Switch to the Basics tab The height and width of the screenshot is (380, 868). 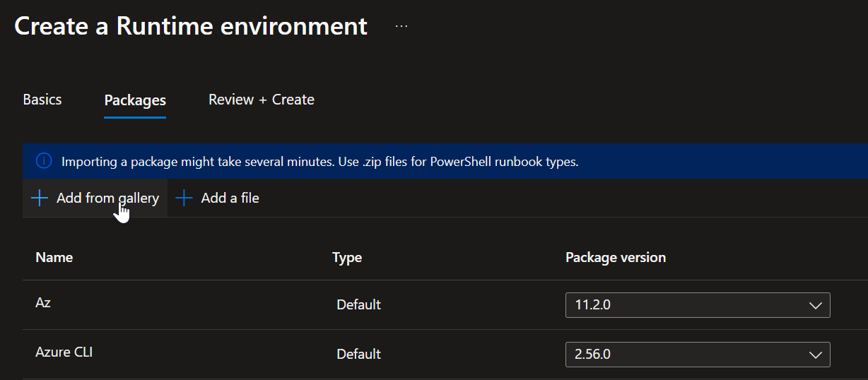pyautogui.click(x=42, y=100)
